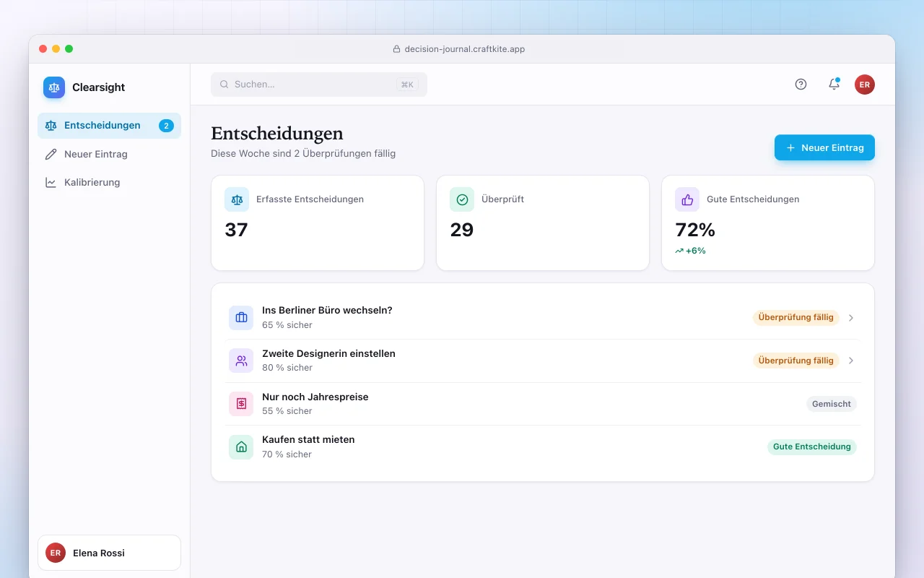Click the Clearsight scales logo icon
924x578 pixels.
click(54, 87)
